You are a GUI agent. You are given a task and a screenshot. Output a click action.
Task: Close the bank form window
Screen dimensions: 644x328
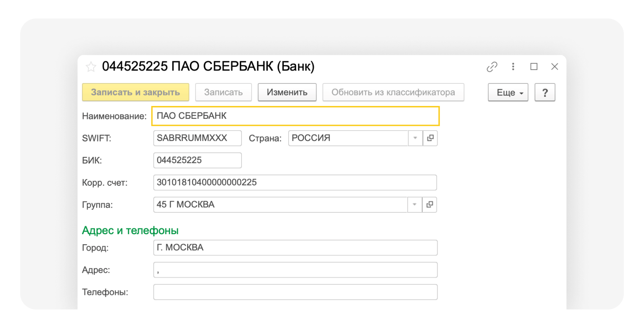pyautogui.click(x=555, y=66)
